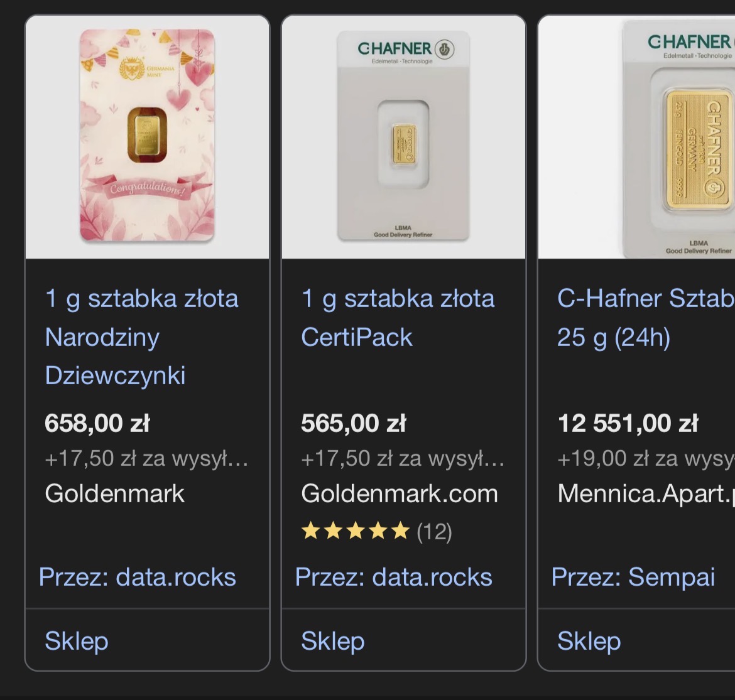Open '1 g sztabka złota Narodziny Dziewczynki' link

(141, 337)
